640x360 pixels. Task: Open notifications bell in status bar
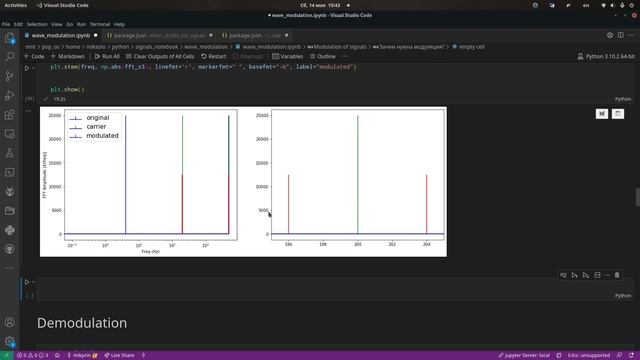pyautogui.click(x=631, y=356)
